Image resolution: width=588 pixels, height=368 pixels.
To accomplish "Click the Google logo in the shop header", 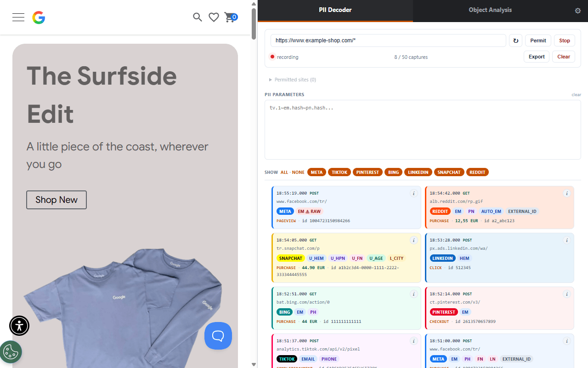I will [x=39, y=17].
